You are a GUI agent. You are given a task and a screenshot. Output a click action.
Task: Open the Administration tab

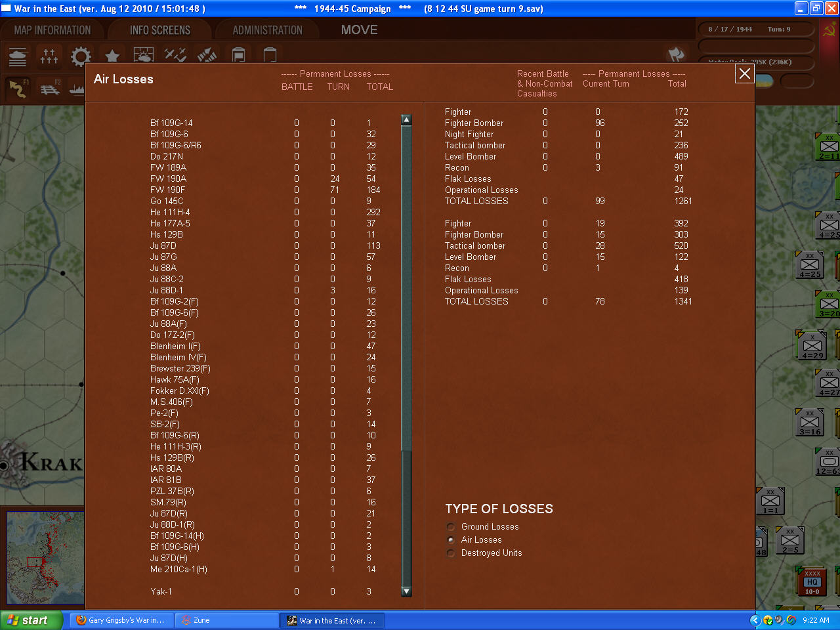(x=268, y=30)
